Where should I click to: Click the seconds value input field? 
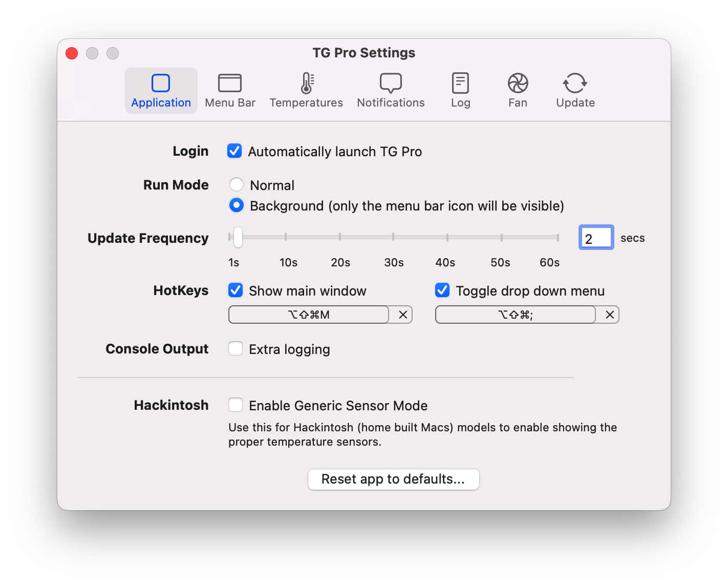(596, 237)
